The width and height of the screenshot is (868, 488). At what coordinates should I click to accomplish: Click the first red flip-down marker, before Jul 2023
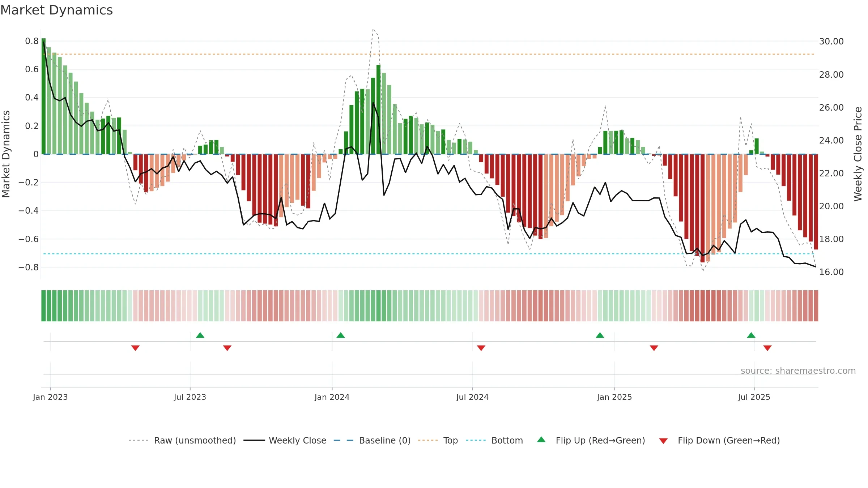click(x=135, y=348)
